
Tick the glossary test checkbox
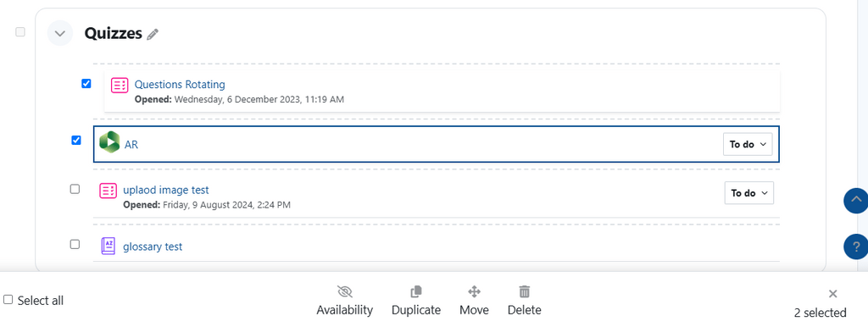75,244
